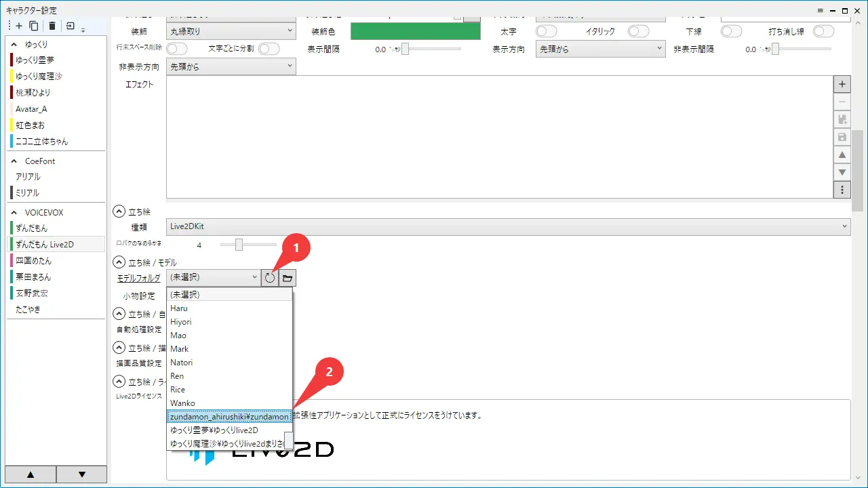Screen dimensions: 868x488
Task: Add an effect with plus button
Action: [842, 85]
